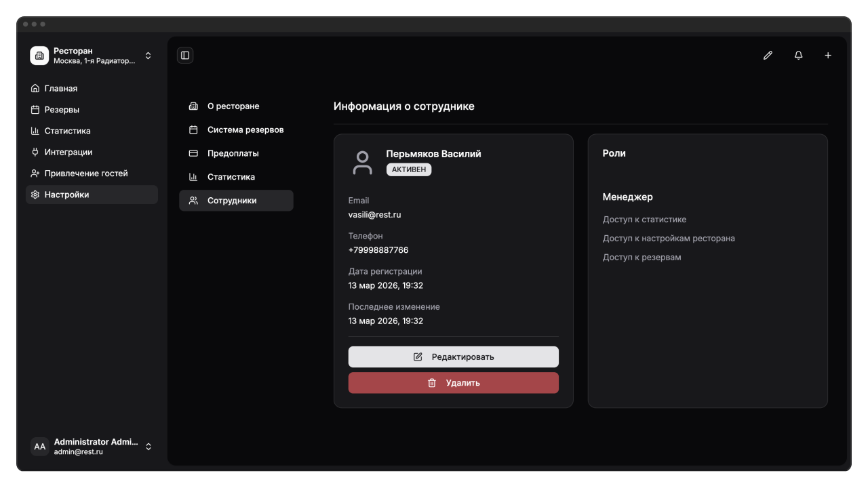
Task: Switch to Система резервов settings tab
Action: 245,130
